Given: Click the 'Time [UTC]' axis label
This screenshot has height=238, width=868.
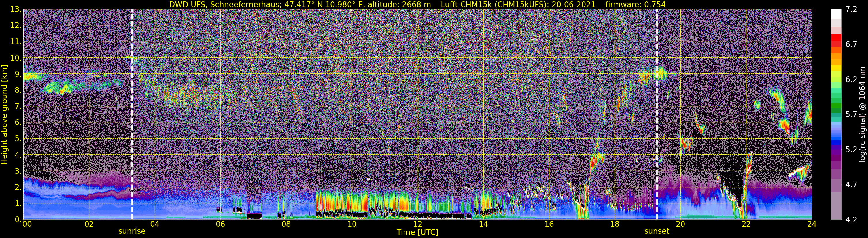Looking at the screenshot, I should click(417, 232).
